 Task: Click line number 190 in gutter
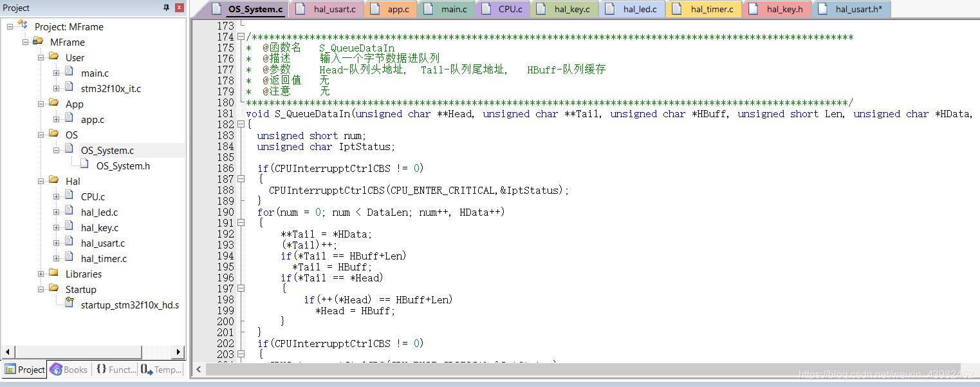click(x=225, y=212)
